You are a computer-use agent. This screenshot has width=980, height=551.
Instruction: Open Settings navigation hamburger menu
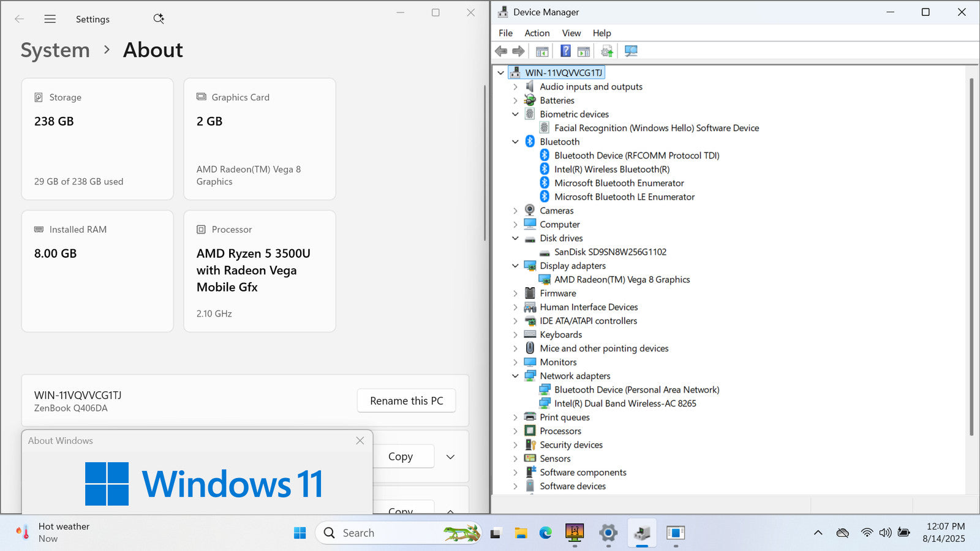50,19
